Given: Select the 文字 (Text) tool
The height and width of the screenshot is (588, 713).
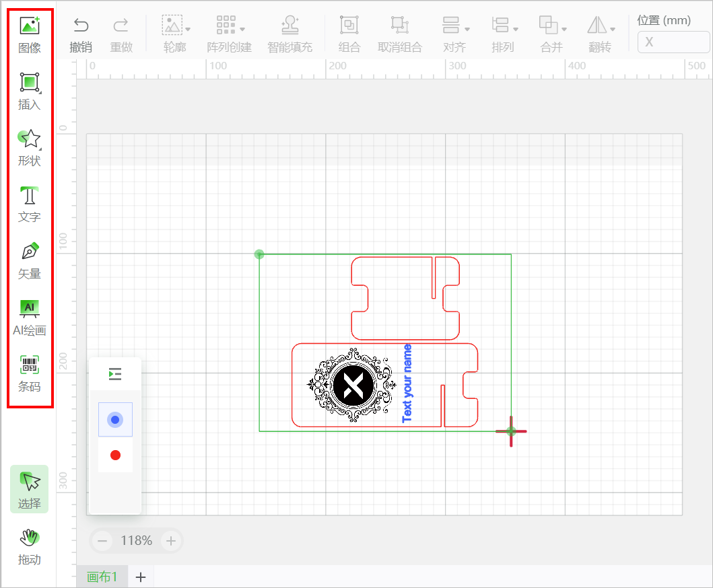Looking at the screenshot, I should [30, 204].
